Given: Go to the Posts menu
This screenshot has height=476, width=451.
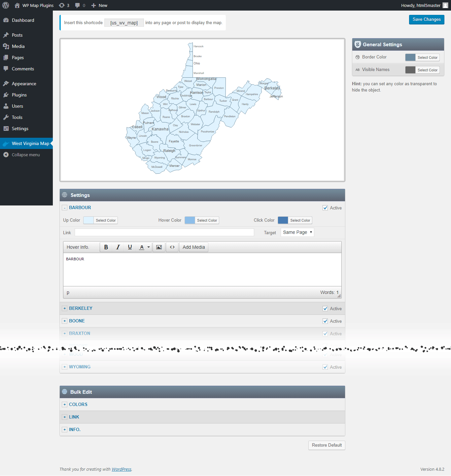Looking at the screenshot, I should coord(26,35).
